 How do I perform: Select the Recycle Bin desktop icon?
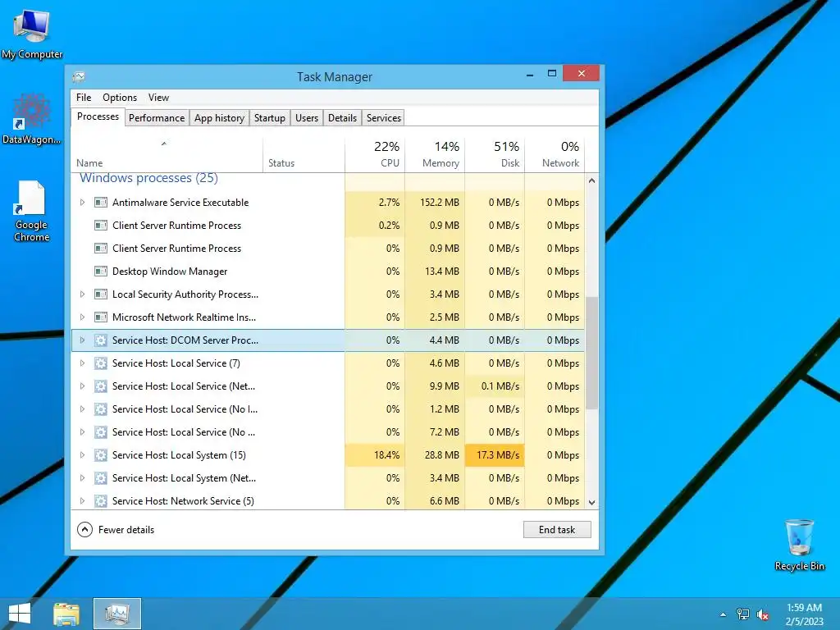point(799,545)
